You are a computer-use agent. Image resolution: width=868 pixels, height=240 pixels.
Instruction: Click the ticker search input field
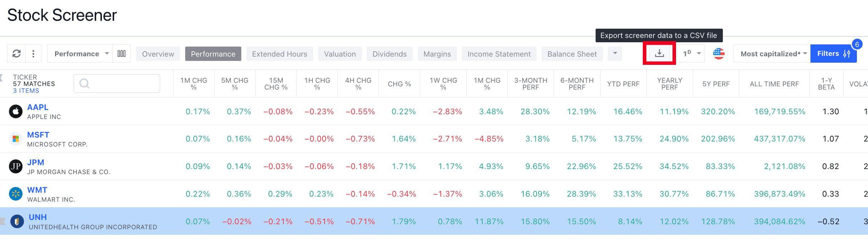coord(117,83)
